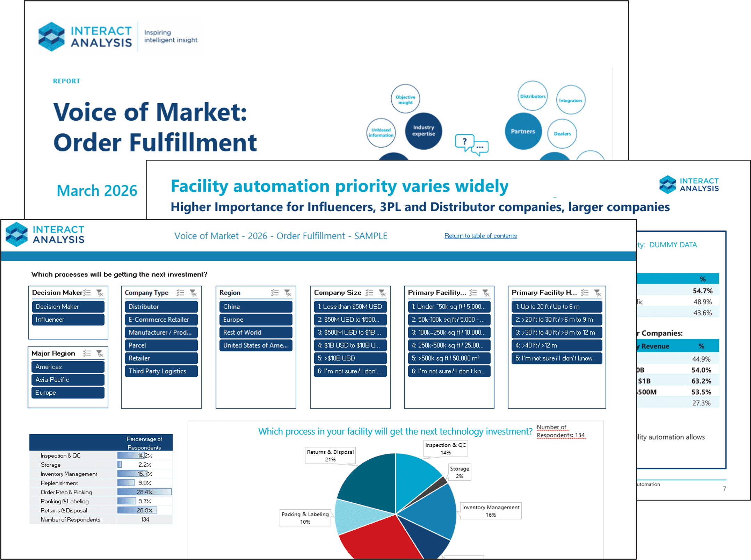The image size is (751, 560).
Task: Select Americas in Major Region slicer
Action: click(68, 367)
